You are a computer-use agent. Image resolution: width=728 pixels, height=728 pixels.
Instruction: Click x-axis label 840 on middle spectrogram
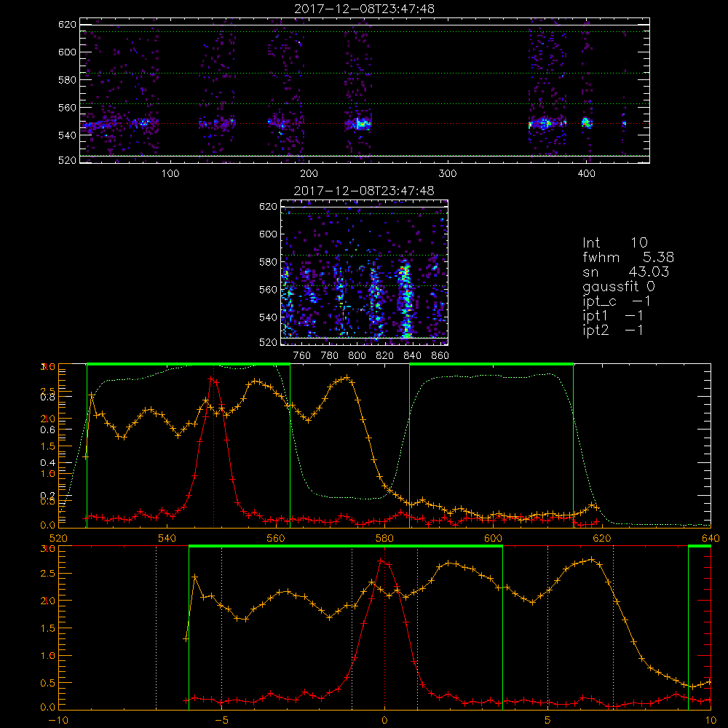(x=412, y=356)
